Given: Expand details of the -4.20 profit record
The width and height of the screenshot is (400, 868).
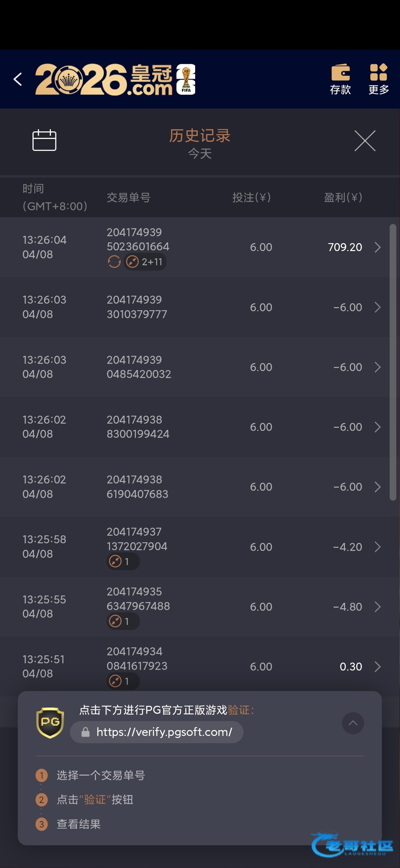Looking at the screenshot, I should (378, 547).
